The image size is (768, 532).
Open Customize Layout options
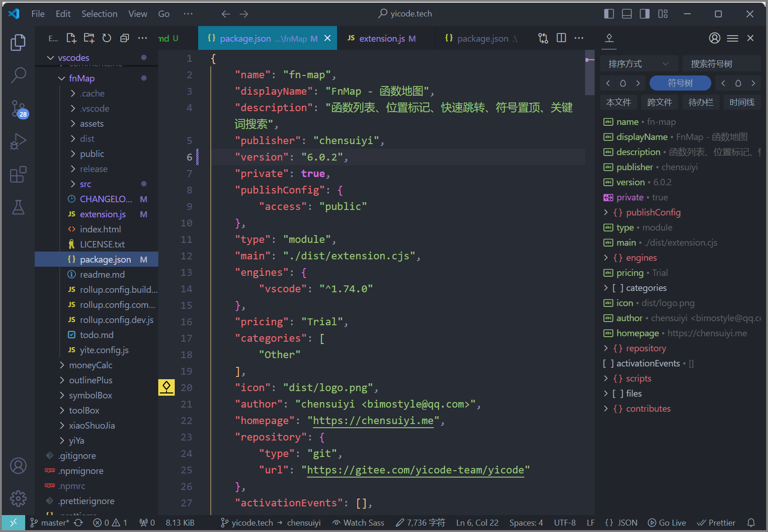coord(663,14)
